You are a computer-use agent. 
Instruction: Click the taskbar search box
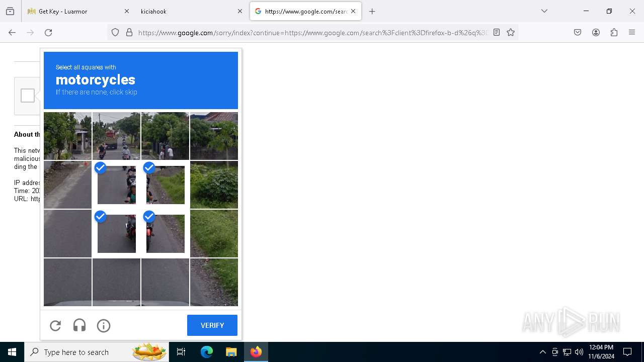point(96,352)
